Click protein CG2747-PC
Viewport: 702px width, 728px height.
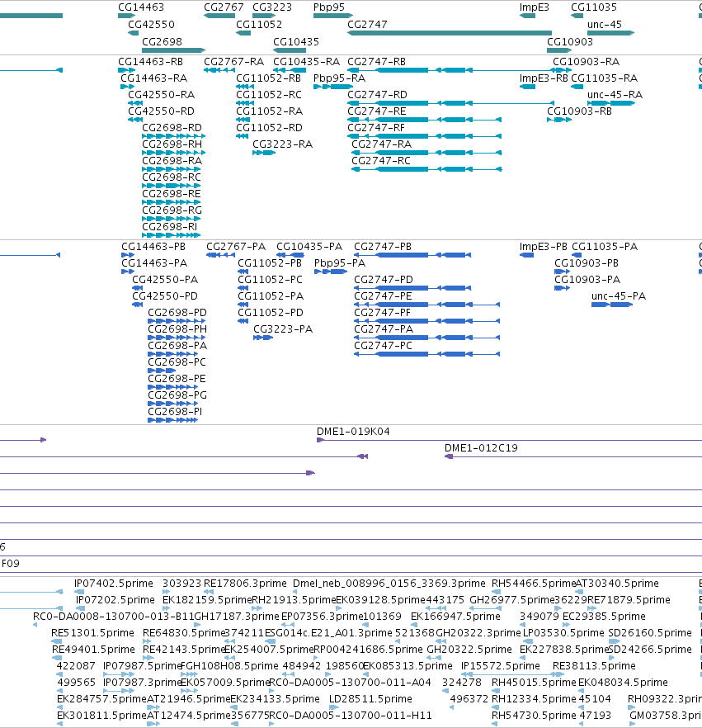[382, 345]
